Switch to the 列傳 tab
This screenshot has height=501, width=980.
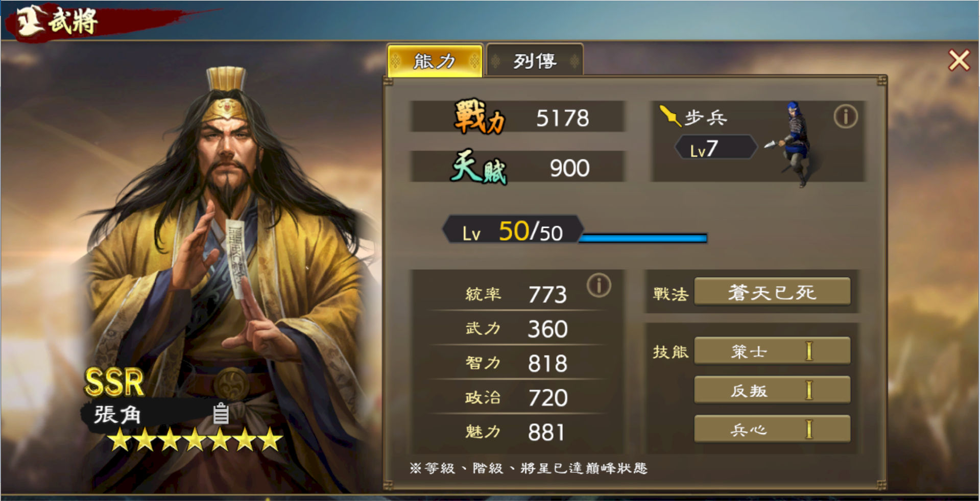click(535, 61)
